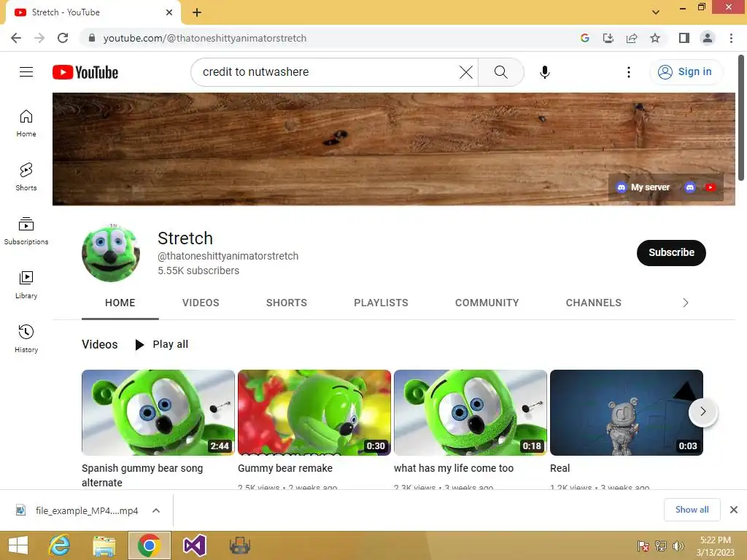Open 'what has my life come too' thumbnail
The width and height of the screenshot is (747, 560).
[x=471, y=413]
